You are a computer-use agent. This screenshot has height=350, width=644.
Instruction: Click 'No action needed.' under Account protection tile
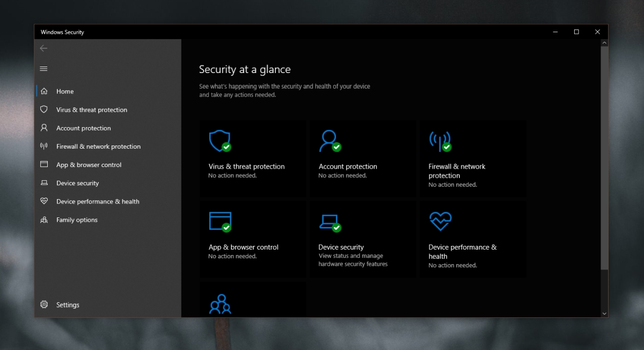pyautogui.click(x=342, y=176)
